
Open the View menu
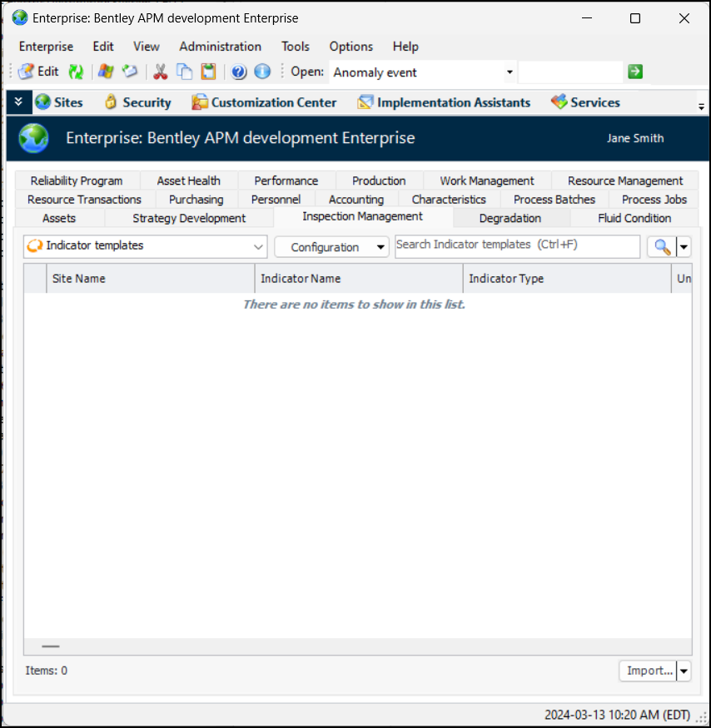pos(147,47)
